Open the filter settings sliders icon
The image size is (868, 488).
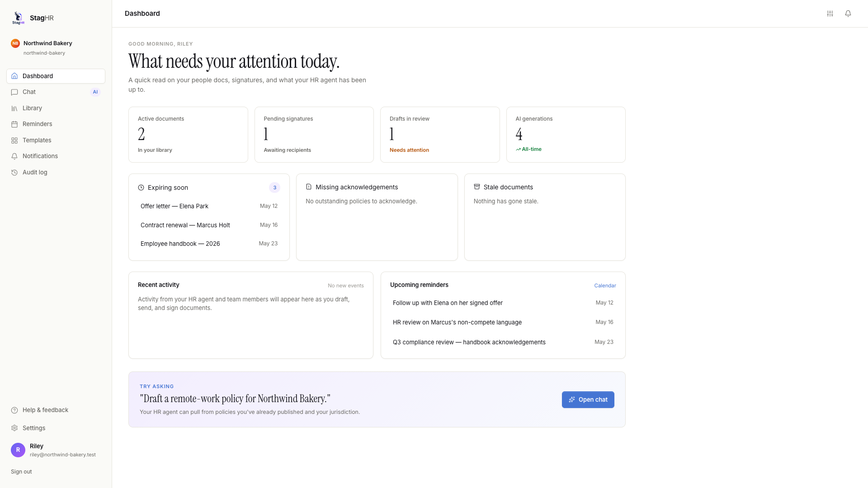(830, 14)
